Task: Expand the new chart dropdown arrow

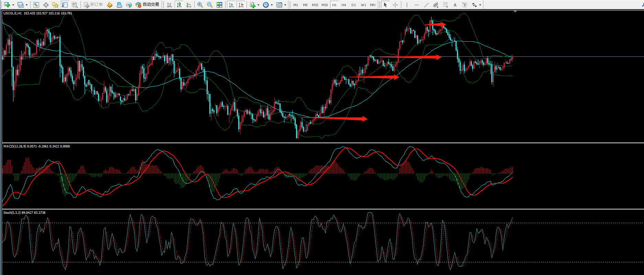Action: (x=13, y=5)
